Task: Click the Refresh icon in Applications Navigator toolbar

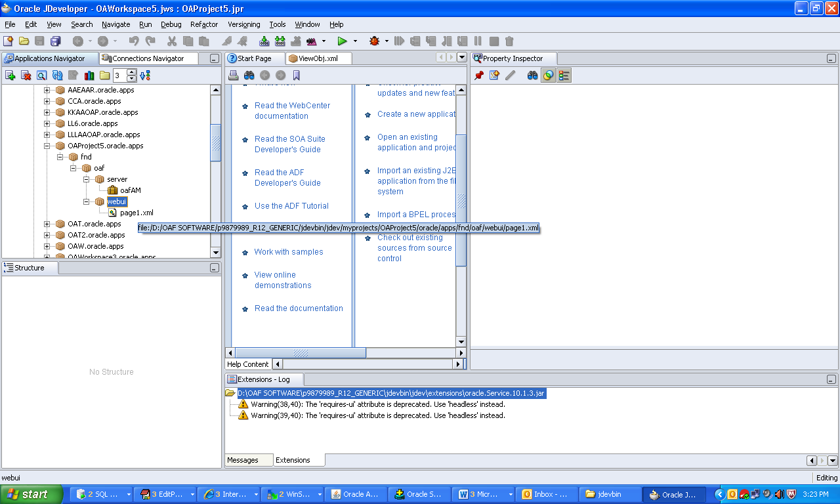Action: (x=57, y=75)
